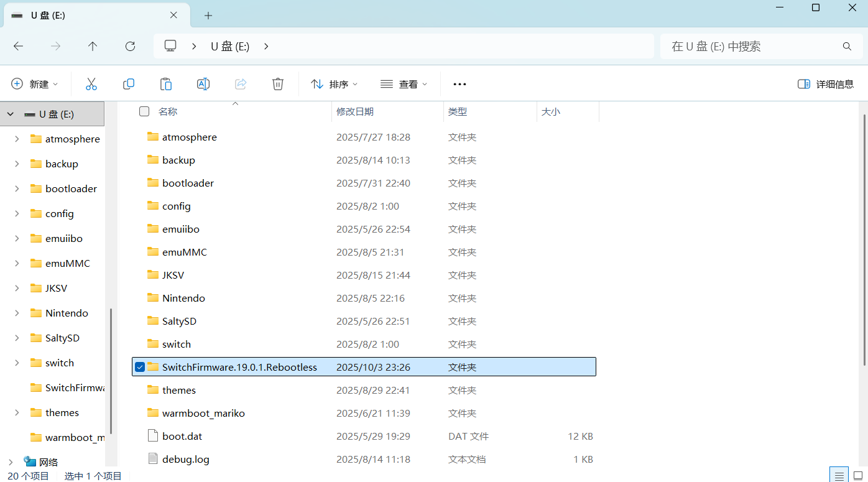This screenshot has height=482, width=868.
Task: Click the Copy icon in toolbar
Action: pyautogui.click(x=129, y=84)
